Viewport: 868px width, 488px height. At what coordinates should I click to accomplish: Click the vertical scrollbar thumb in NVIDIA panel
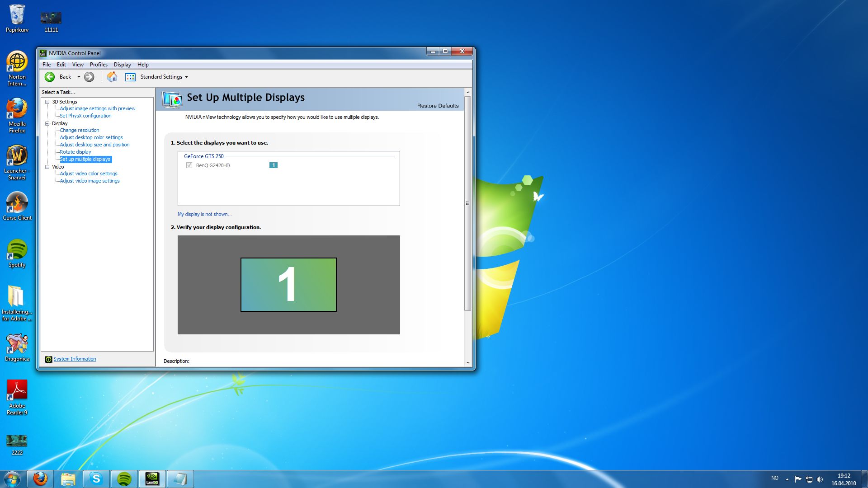[467, 203]
